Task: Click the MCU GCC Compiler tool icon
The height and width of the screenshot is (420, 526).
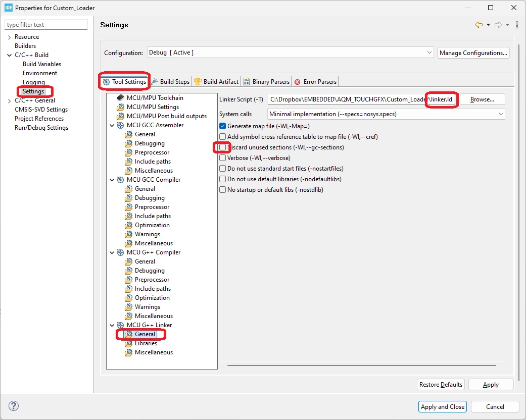Action: click(120, 180)
